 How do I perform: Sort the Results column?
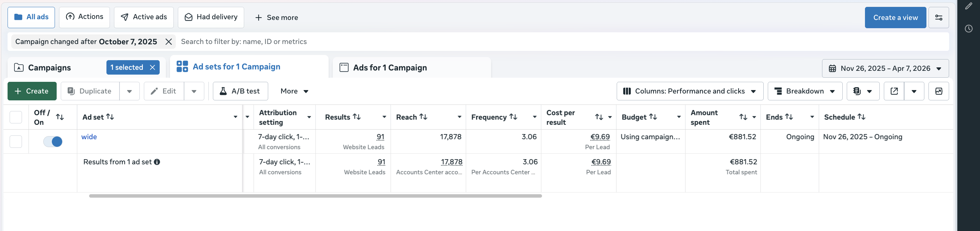[357, 117]
